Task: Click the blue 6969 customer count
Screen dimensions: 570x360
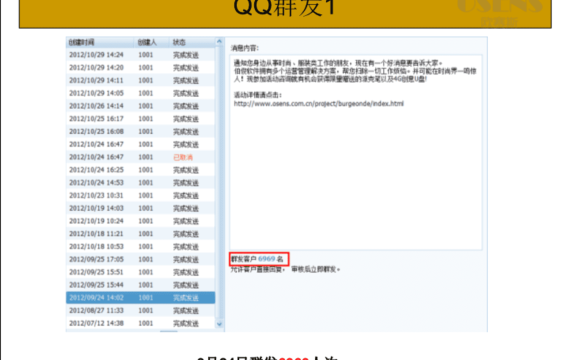Action: pos(266,259)
